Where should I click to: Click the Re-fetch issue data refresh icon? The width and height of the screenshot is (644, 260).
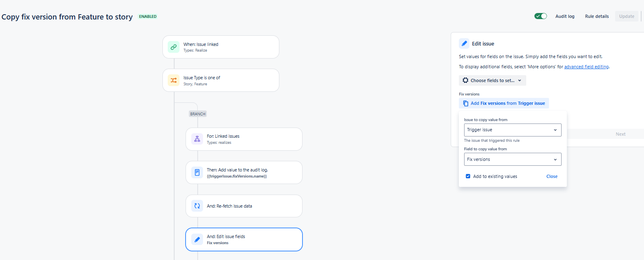click(x=197, y=206)
